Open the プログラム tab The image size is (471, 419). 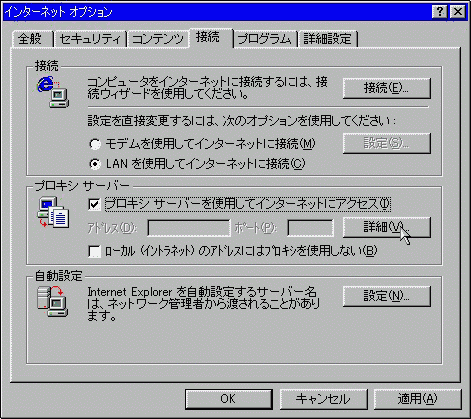(265, 39)
